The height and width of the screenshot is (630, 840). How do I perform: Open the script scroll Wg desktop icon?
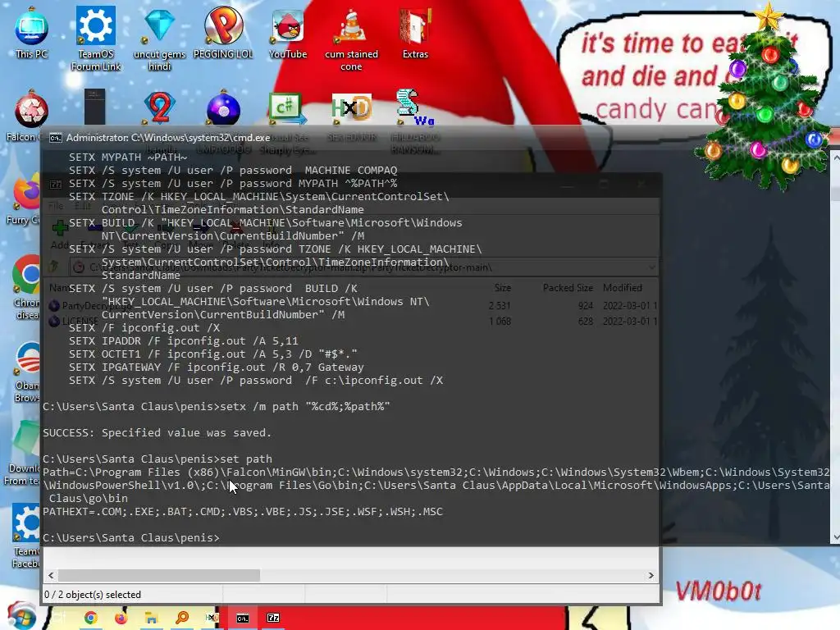point(414,109)
